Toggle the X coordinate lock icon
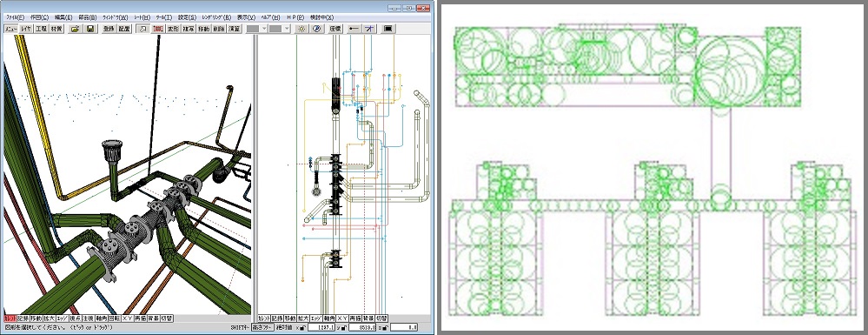868x335 pixels. 302,328
